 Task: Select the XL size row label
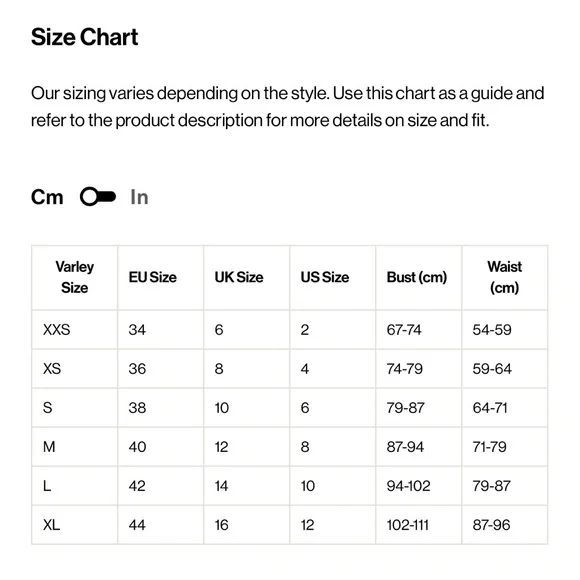click(51, 525)
